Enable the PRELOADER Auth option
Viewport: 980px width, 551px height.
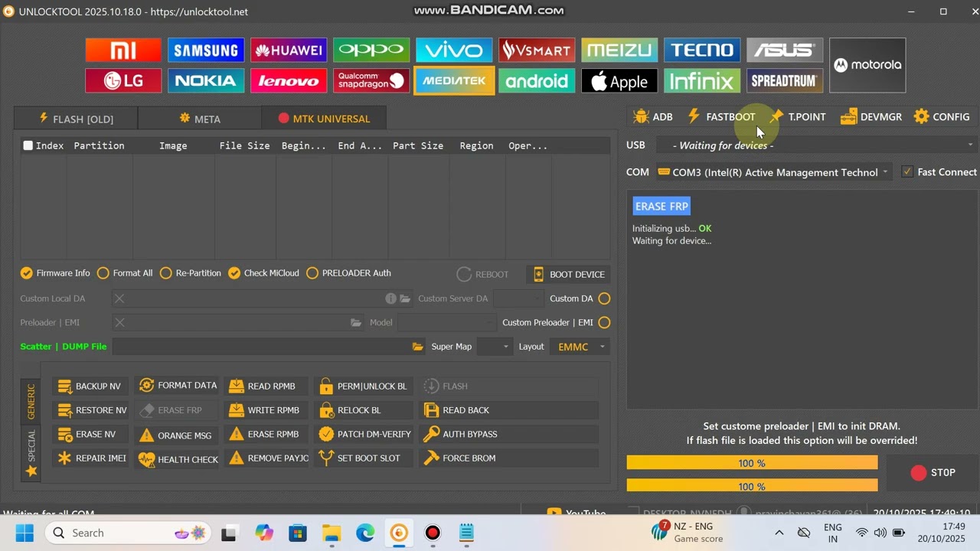pos(348,273)
